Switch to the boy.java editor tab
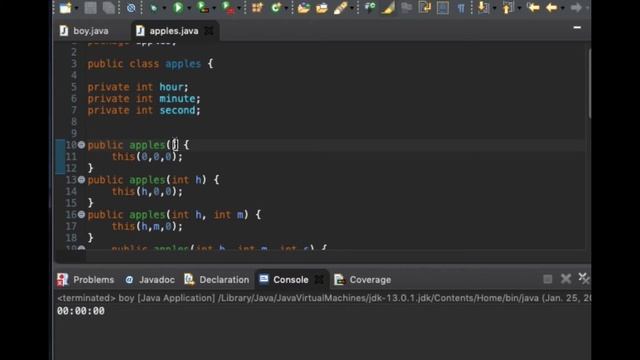The height and width of the screenshot is (360, 640). coord(84,31)
